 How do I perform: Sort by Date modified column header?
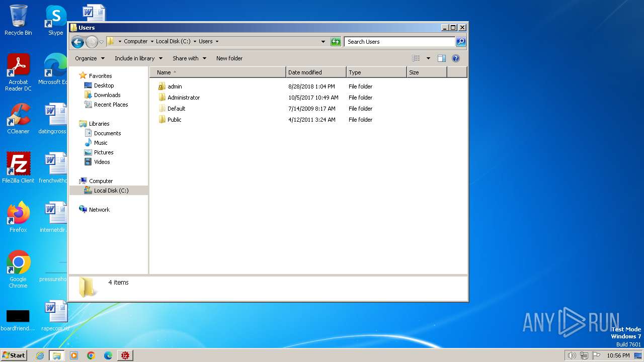coord(316,72)
